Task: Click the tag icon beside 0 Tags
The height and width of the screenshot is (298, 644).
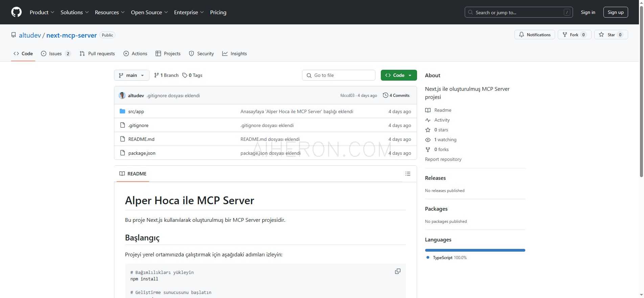Action: 185,75
